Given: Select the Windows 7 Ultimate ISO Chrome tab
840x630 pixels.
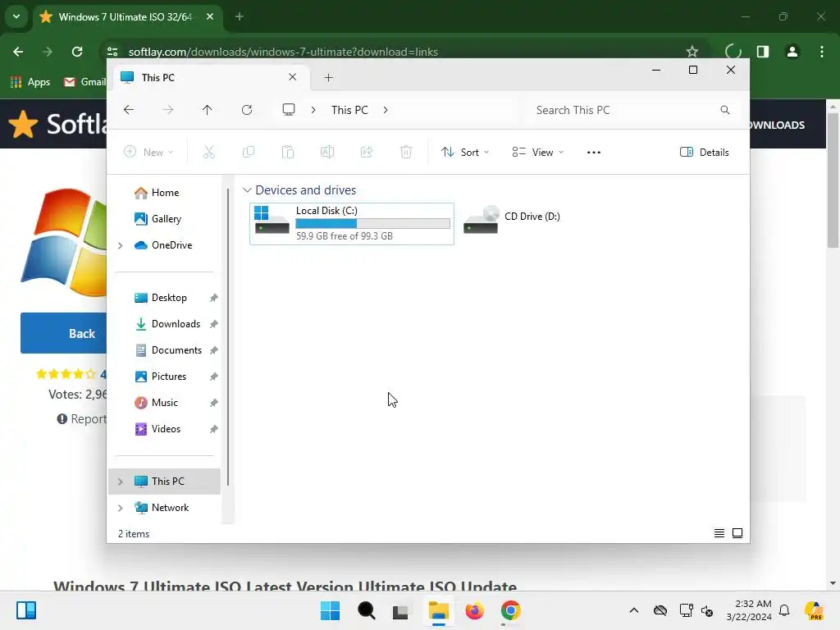Looking at the screenshot, I should 127,16.
